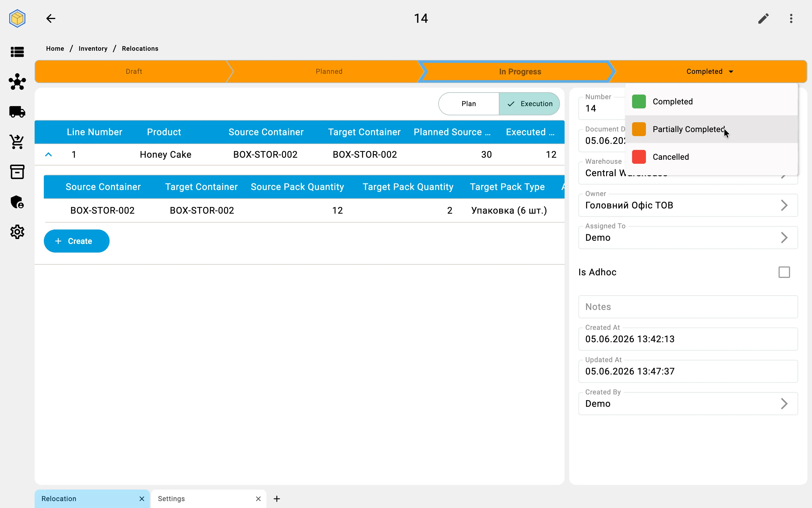Open the list view sidebar icon
This screenshot has width=812, height=508.
click(x=17, y=52)
